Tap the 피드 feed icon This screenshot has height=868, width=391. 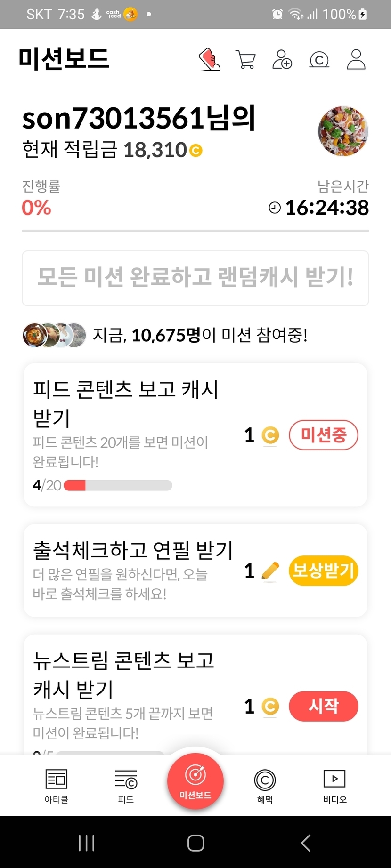tap(126, 785)
